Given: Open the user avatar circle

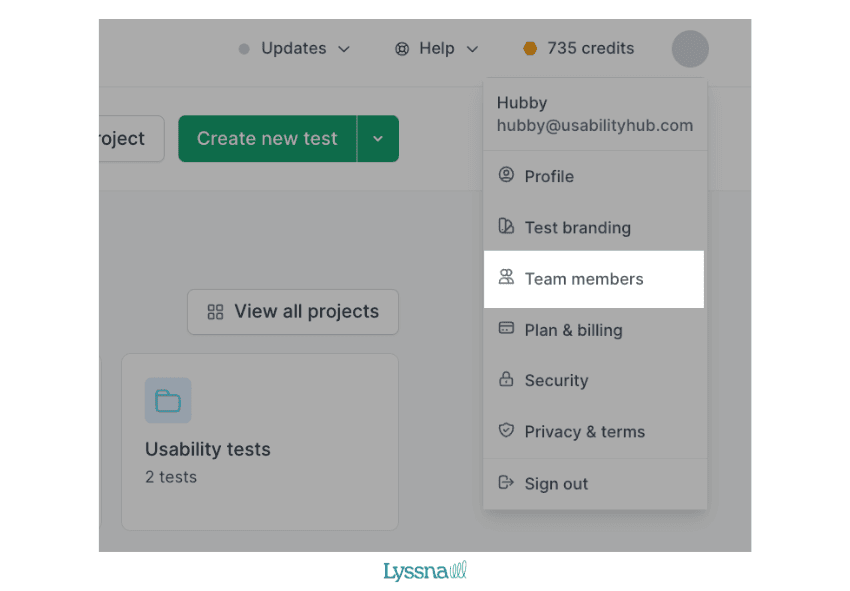Looking at the screenshot, I should coord(690,48).
